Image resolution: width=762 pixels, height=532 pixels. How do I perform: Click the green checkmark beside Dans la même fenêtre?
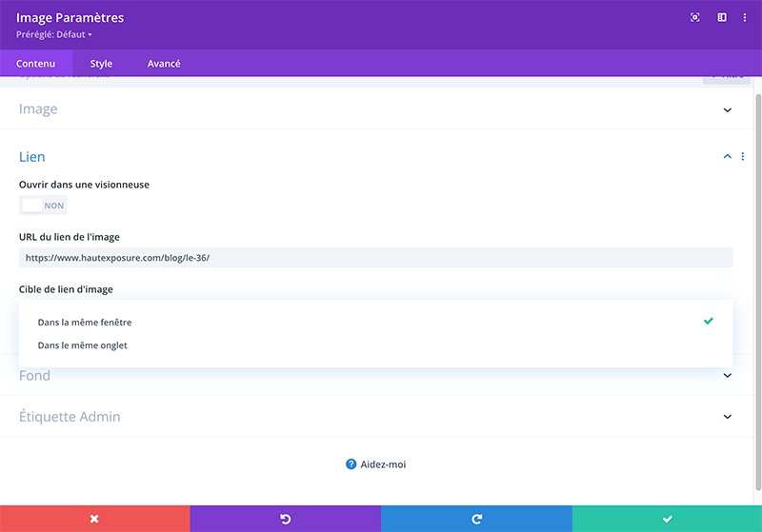point(709,321)
